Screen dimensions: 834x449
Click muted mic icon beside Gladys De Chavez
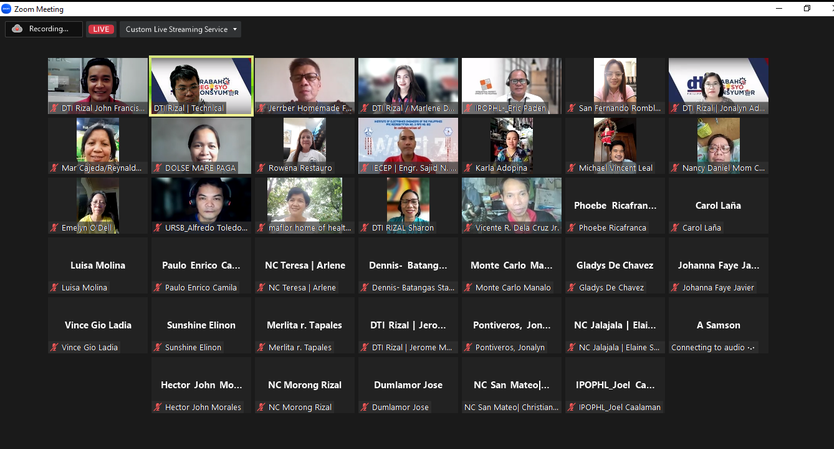(571, 288)
